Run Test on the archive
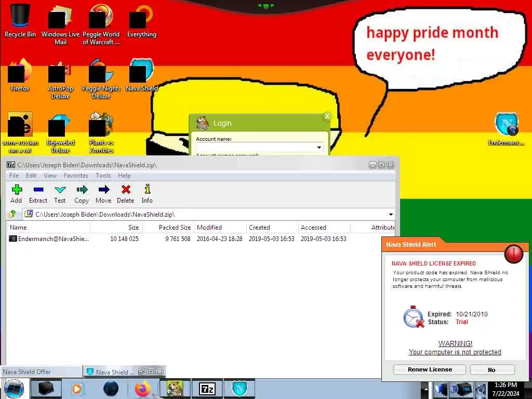 [60, 194]
